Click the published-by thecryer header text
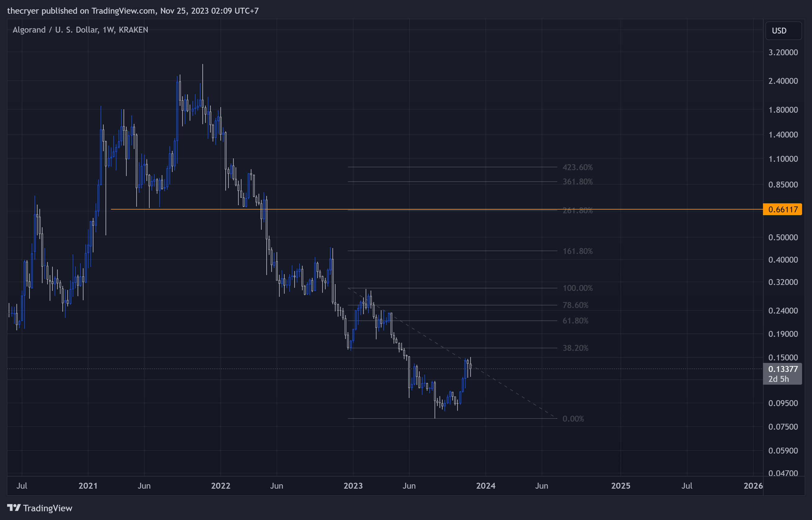The height and width of the screenshot is (520, 812). click(x=133, y=11)
